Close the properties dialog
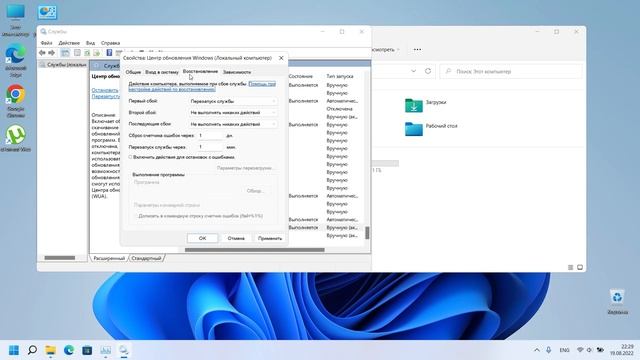 tap(281, 58)
